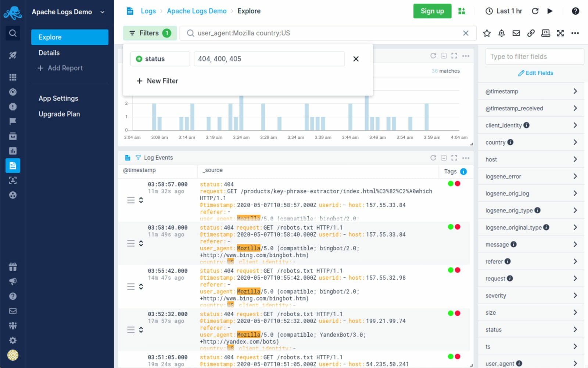
Task: Open the Last 1 hr time picker
Action: [x=504, y=11]
